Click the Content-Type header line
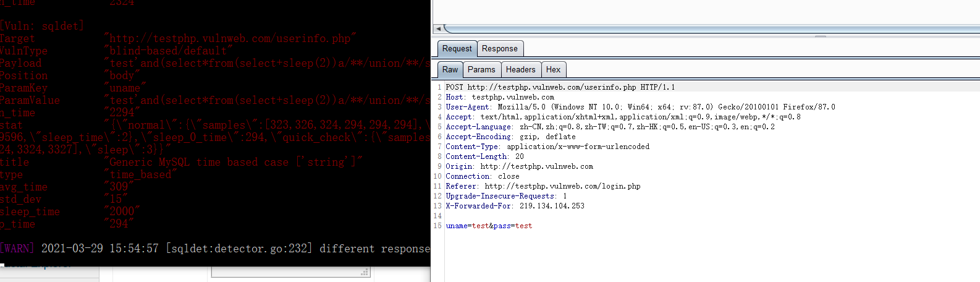Image resolution: width=980 pixels, height=282 pixels. coord(547,147)
